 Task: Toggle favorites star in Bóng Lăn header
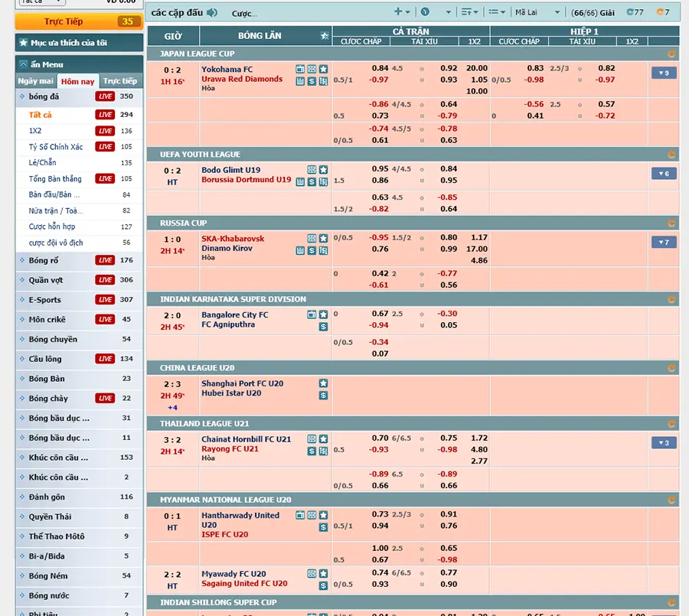pos(325,36)
